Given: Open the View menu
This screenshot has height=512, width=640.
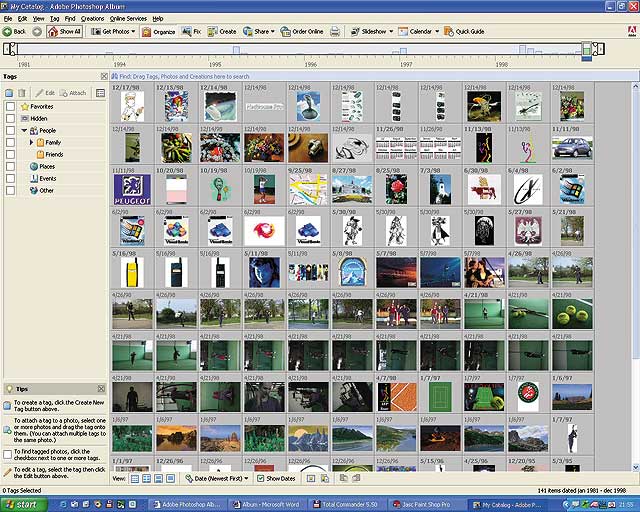Looking at the screenshot, I should click(39, 19).
